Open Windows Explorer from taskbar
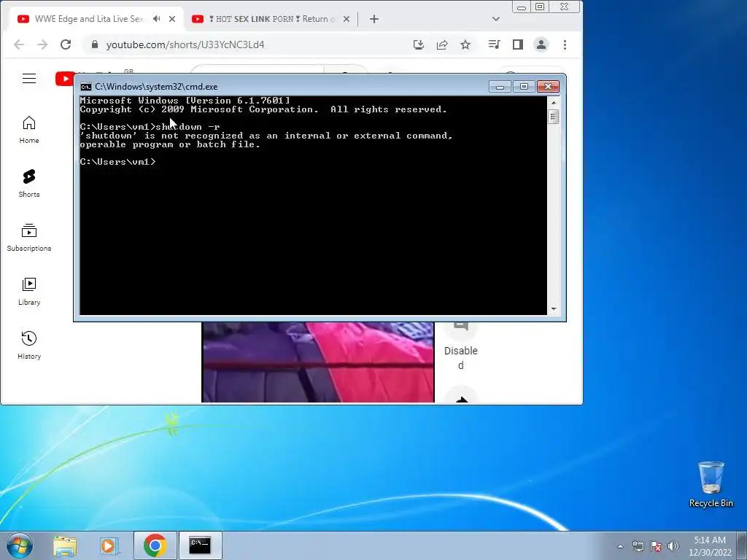 click(x=65, y=545)
